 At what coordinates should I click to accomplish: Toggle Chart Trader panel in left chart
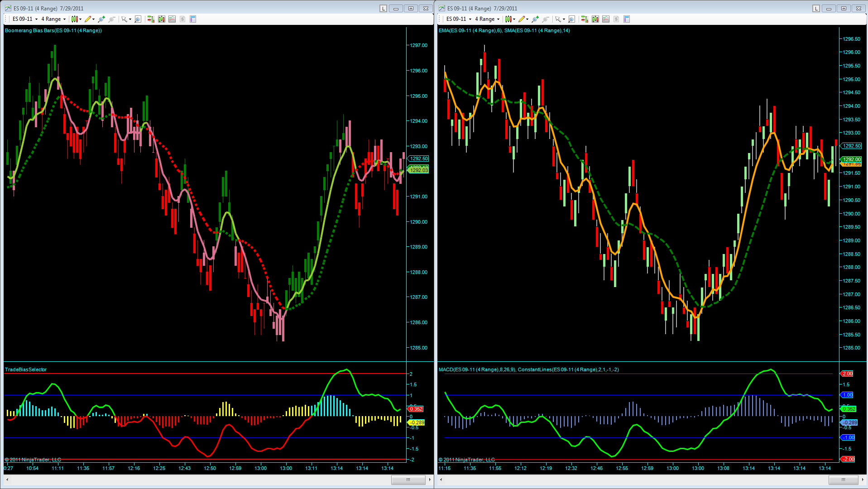tap(151, 19)
